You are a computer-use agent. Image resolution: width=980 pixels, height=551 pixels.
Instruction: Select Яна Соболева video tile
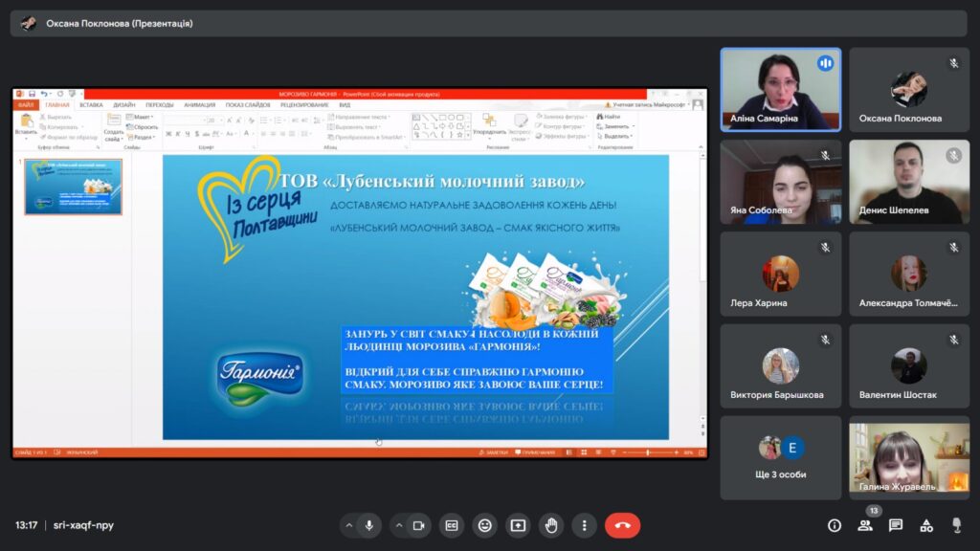pyautogui.click(x=781, y=182)
